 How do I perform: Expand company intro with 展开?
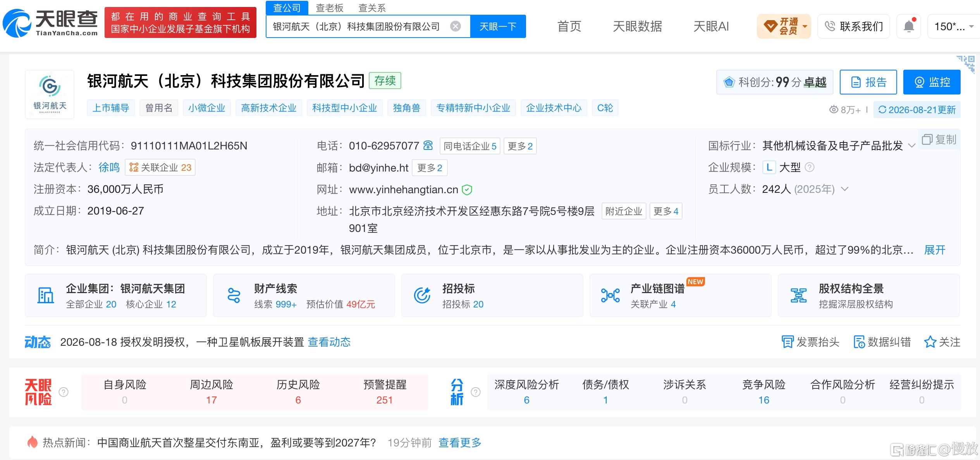(935, 250)
